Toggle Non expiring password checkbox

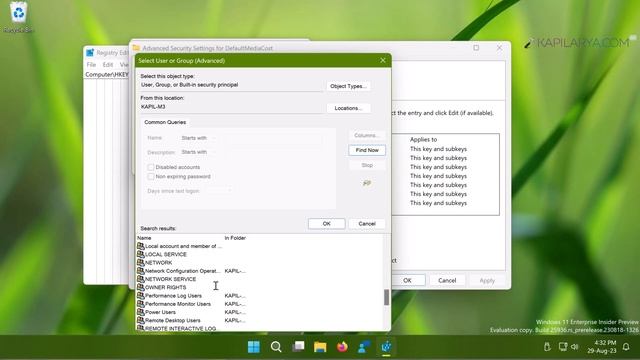(151, 177)
